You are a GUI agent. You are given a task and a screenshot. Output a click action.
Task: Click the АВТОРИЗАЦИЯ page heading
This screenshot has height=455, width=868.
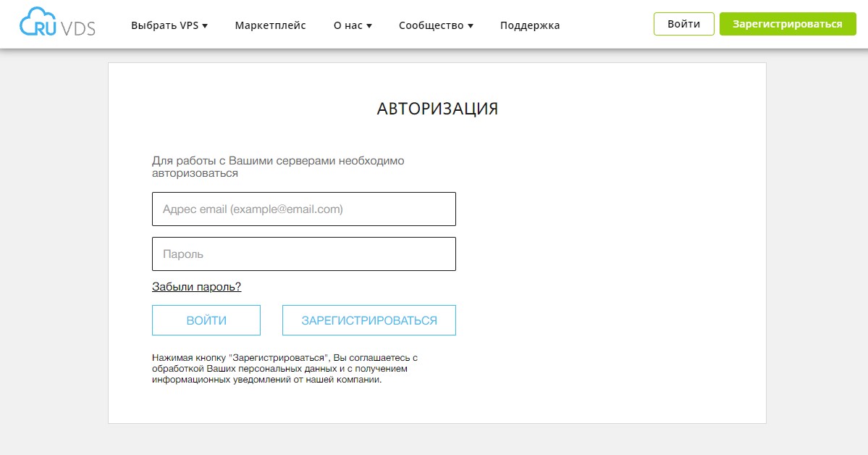437,108
